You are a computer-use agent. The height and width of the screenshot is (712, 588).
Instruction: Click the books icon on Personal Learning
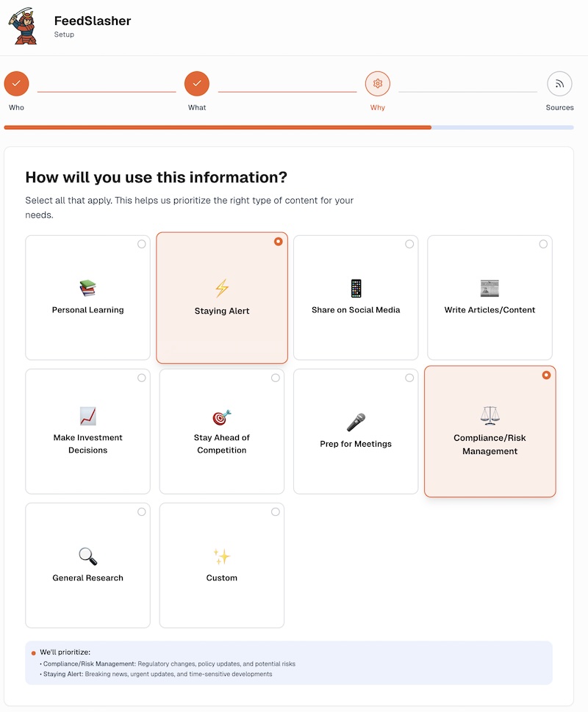[x=88, y=288]
